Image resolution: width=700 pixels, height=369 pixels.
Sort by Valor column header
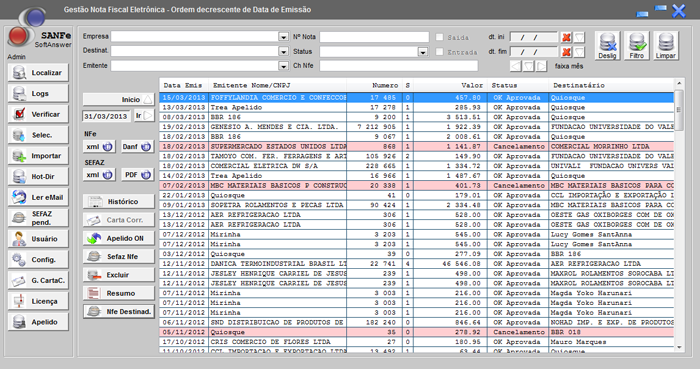(x=450, y=85)
